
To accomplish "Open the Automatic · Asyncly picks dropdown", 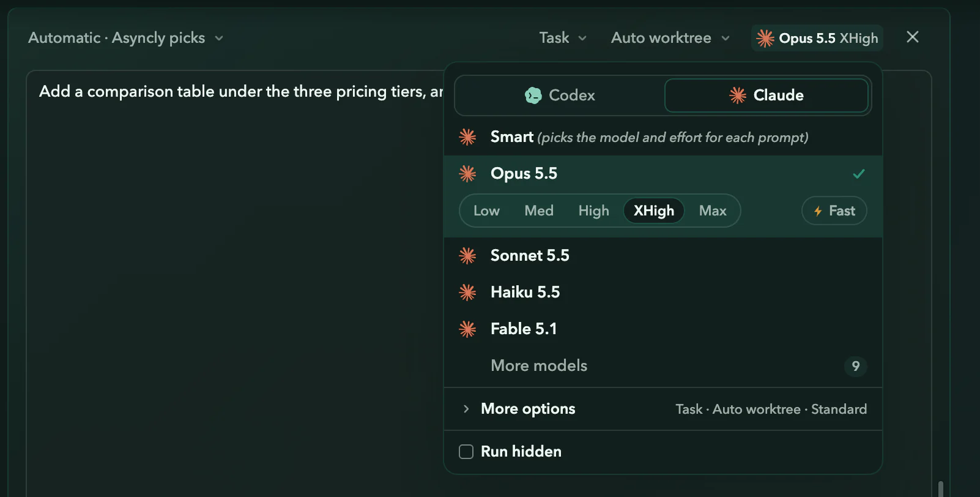I will 125,38.
